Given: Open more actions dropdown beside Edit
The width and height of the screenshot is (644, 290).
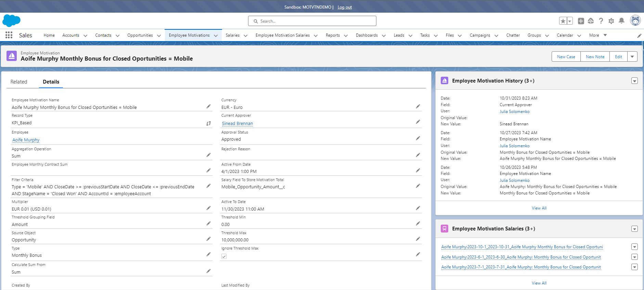Looking at the screenshot, I should (632, 56).
